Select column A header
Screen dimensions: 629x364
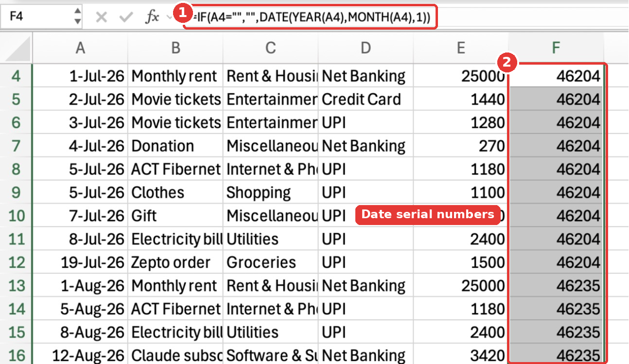[80, 48]
